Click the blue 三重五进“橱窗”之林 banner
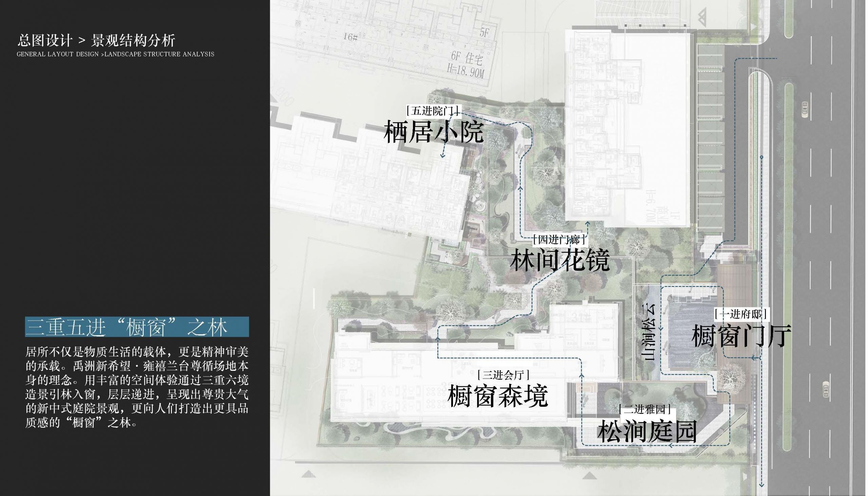868x496 pixels. click(137, 327)
